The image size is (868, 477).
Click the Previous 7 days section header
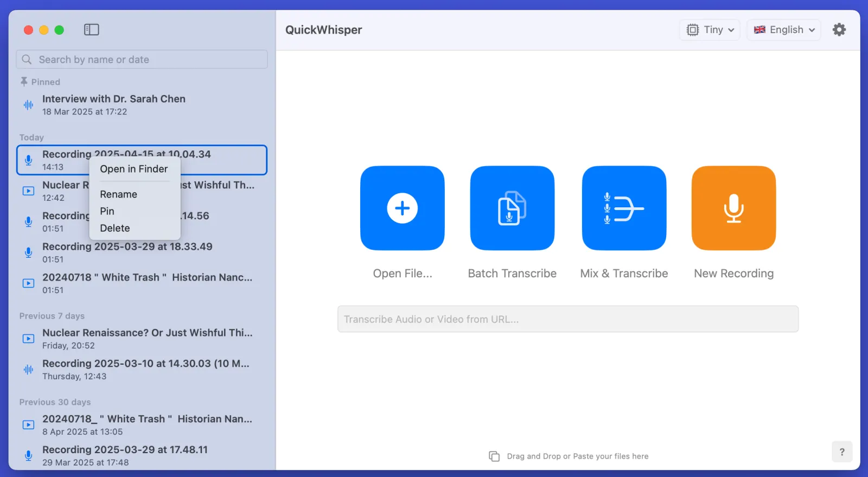click(52, 316)
